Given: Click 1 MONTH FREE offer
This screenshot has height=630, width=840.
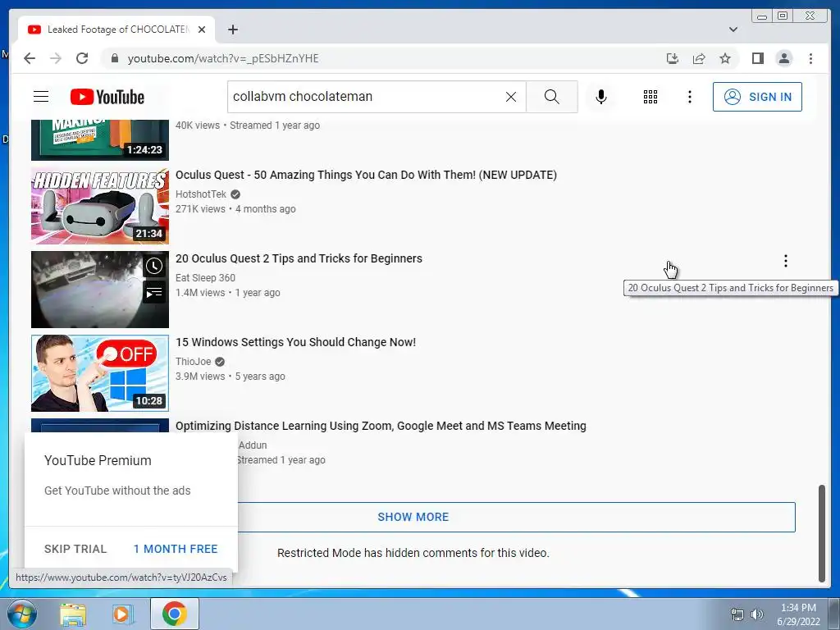Looking at the screenshot, I should click(176, 549).
